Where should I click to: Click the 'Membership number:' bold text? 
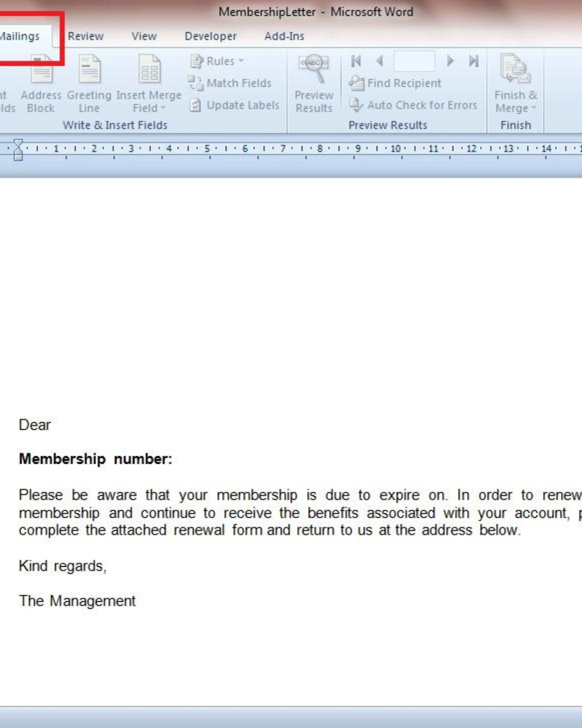coord(95,459)
